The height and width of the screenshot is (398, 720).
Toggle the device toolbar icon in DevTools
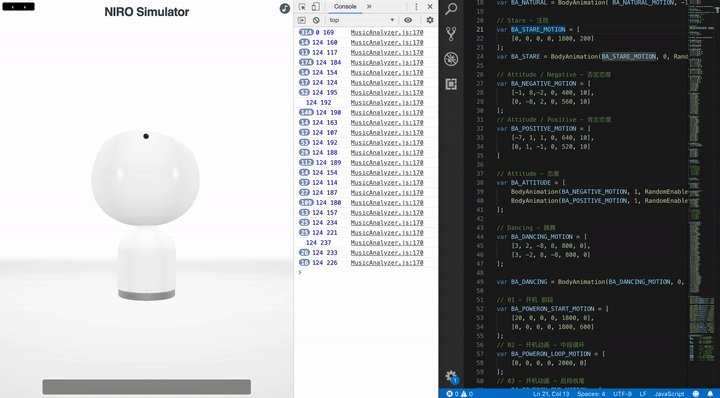[x=315, y=6]
